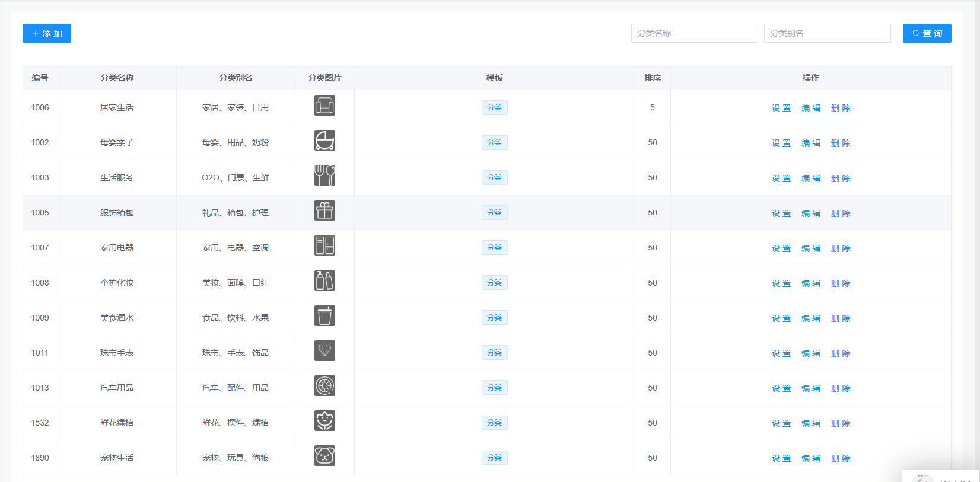Click 删除 for 美食酒水 row
The height and width of the screenshot is (482, 980).
tap(841, 318)
